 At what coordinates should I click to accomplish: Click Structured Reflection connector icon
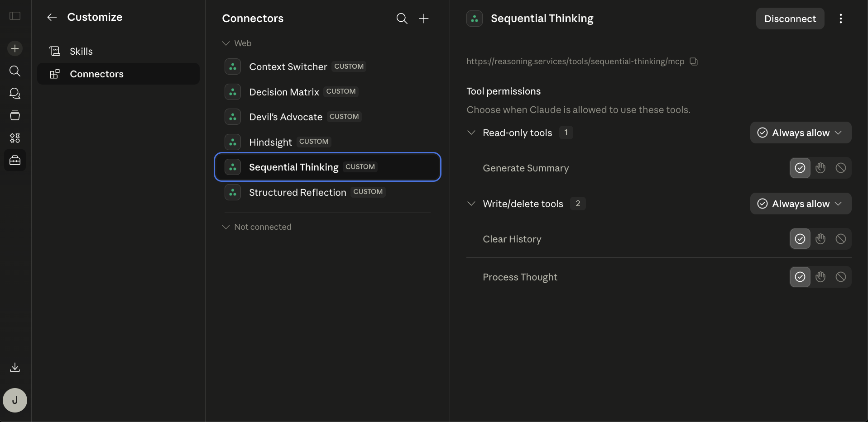[233, 192]
